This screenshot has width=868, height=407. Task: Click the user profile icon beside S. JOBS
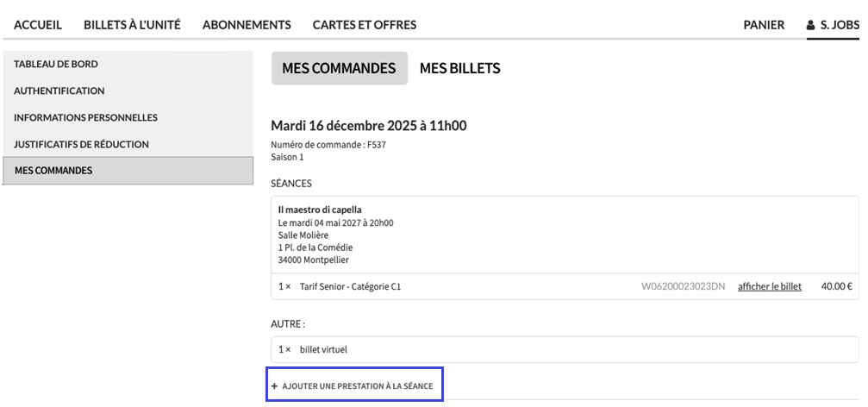[810, 25]
